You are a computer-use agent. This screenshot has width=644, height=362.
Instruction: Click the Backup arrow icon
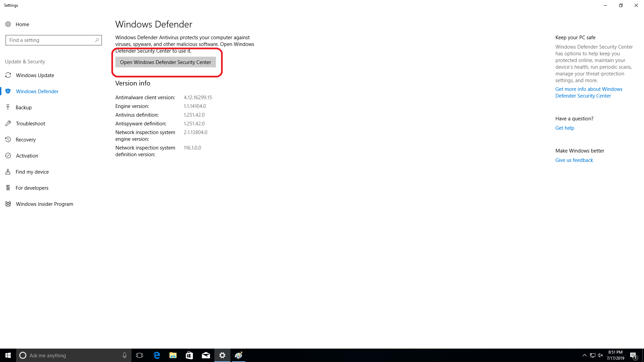click(x=8, y=107)
